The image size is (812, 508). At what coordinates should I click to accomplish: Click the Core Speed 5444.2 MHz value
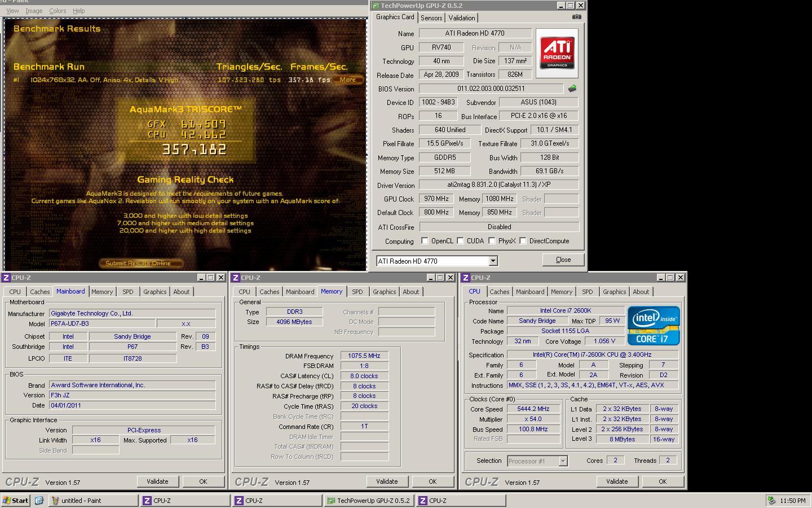(533, 409)
